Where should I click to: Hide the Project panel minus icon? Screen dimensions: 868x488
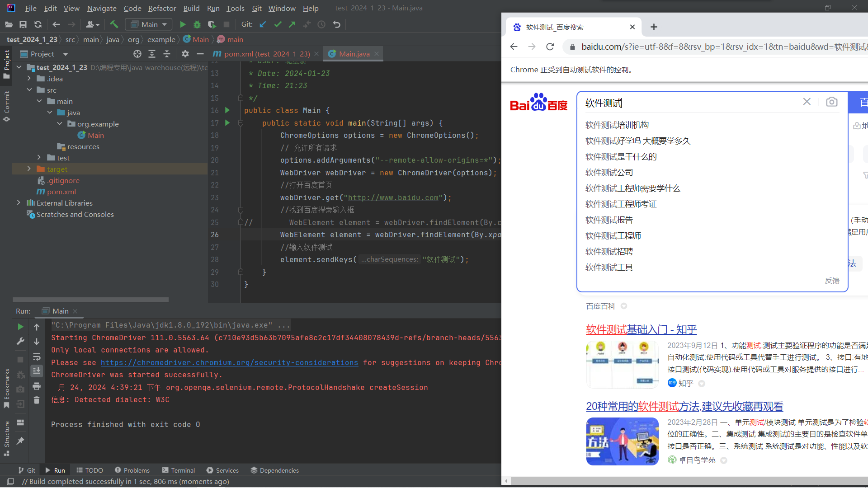coord(200,54)
